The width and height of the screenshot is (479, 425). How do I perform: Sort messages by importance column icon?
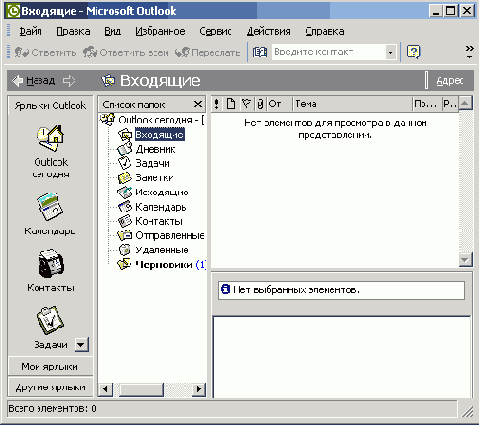click(216, 104)
